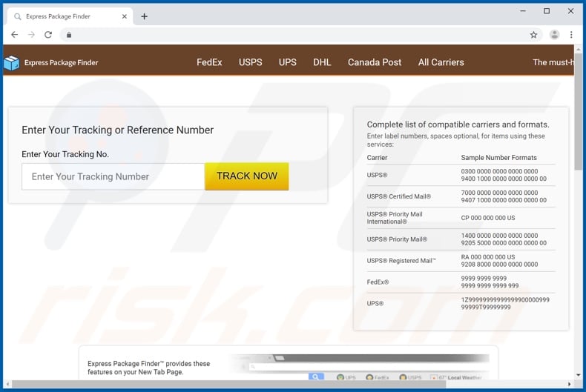Focus the Enter Your Tracking Number field

(113, 176)
